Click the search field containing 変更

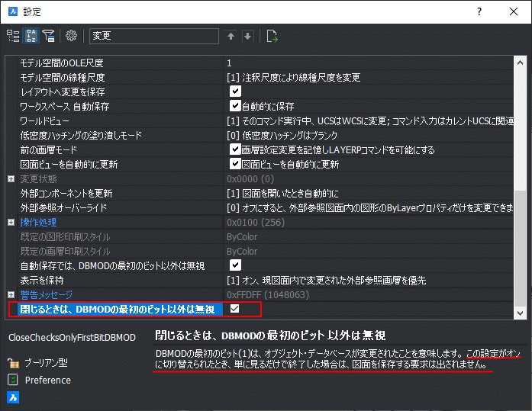tap(154, 36)
